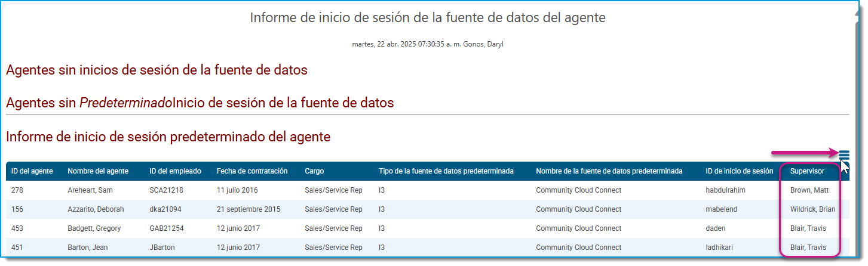Screen dimensions: 868x266
Task: Sort by Fecha de contratación column
Action: point(252,171)
